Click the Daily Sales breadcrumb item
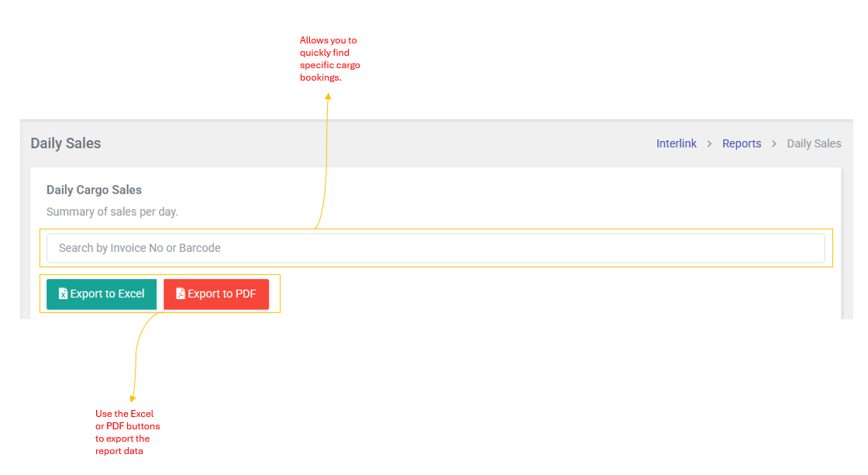868x475 pixels. (x=814, y=143)
